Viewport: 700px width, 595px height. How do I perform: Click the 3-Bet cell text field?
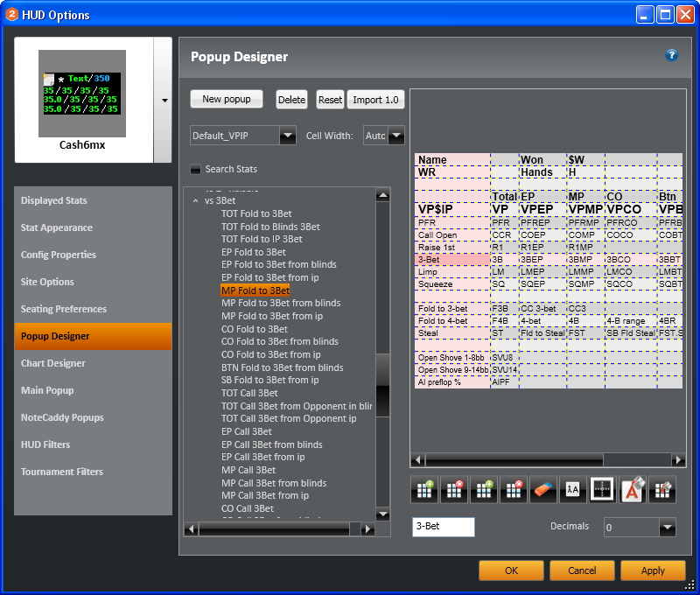[443, 527]
